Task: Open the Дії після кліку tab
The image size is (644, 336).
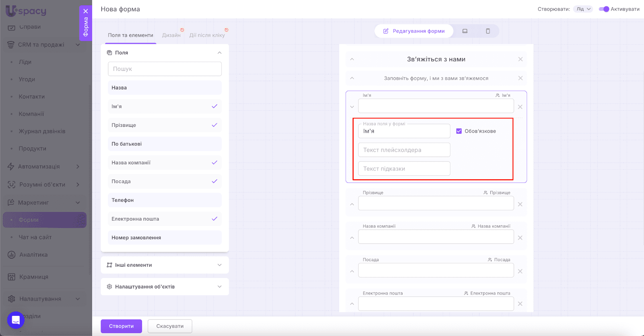Action: click(207, 35)
